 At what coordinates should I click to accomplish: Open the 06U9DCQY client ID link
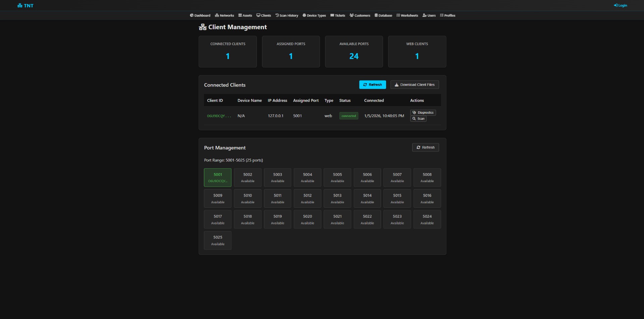tap(219, 116)
